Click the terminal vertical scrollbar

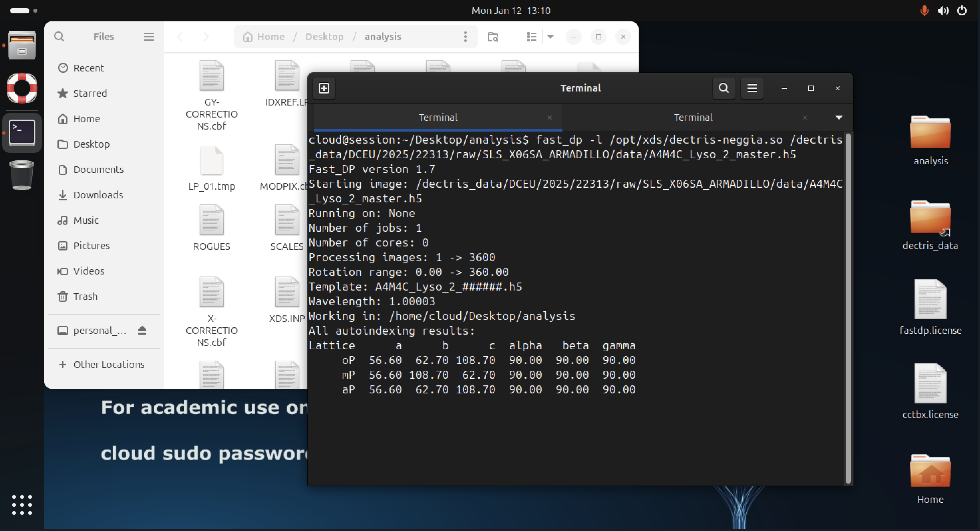pyautogui.click(x=848, y=308)
